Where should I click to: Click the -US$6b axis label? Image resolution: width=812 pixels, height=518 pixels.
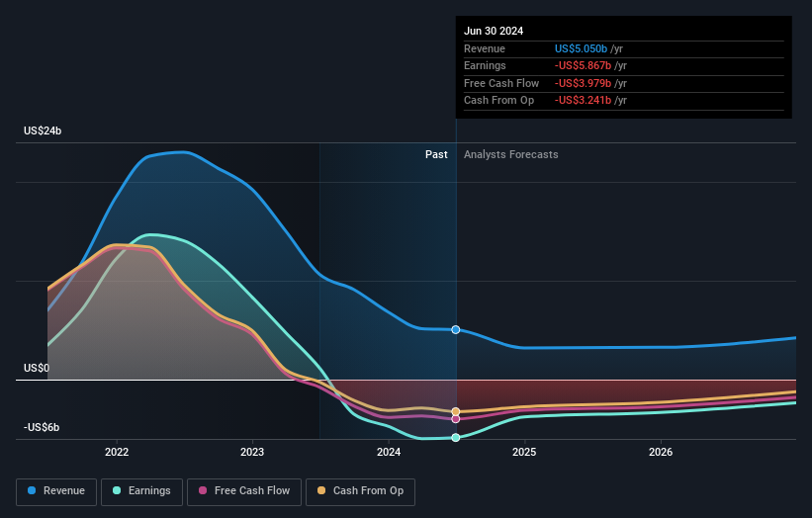tap(42, 427)
